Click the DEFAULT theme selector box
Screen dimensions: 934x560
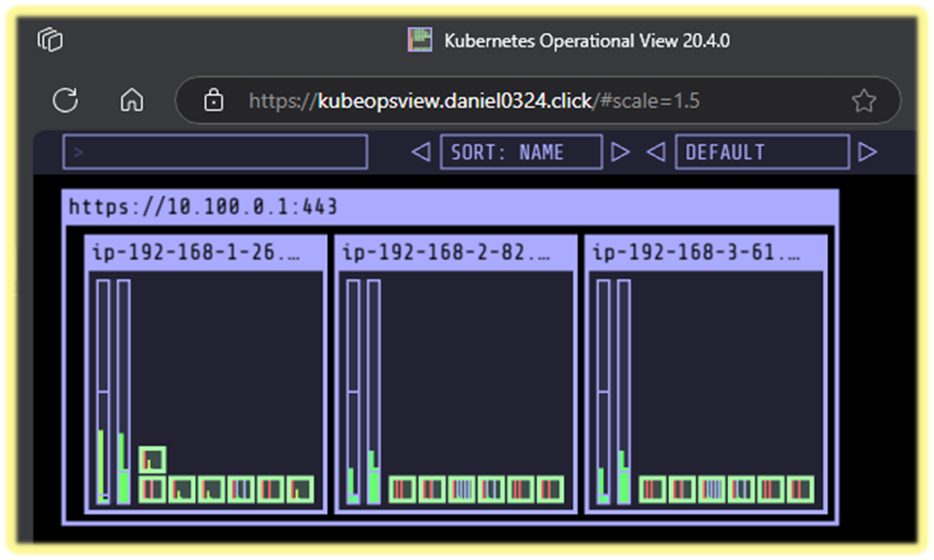click(762, 152)
